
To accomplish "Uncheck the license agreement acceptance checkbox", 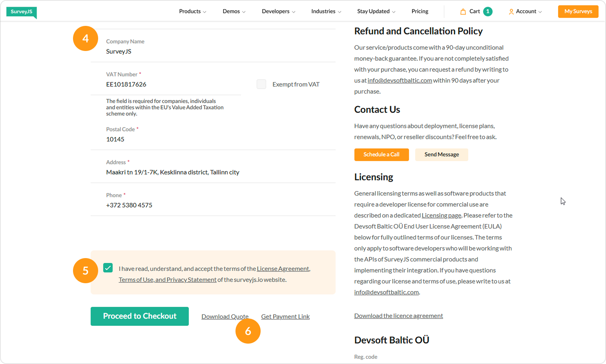I will click(x=108, y=268).
